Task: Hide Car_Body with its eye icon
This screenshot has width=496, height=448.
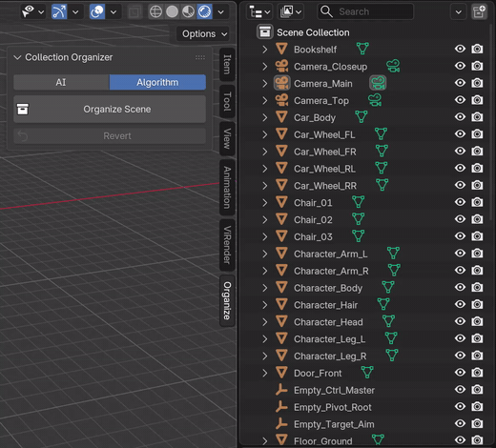Action: pos(460,117)
